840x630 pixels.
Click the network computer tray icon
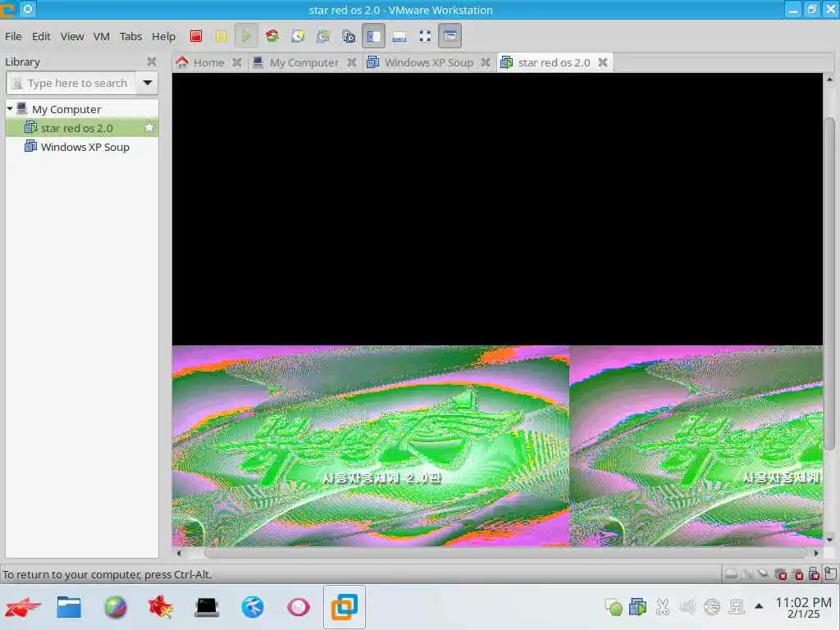point(737,607)
